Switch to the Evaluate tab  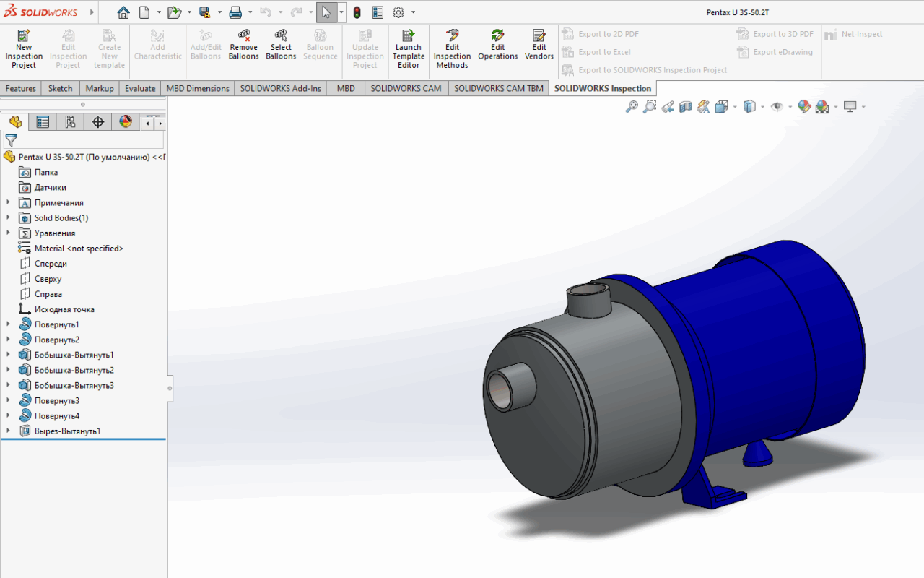point(140,88)
